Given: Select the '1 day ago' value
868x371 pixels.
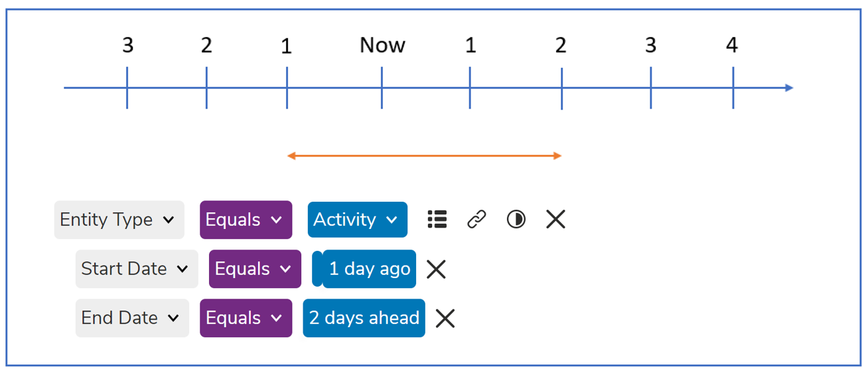Looking at the screenshot, I should click(370, 269).
